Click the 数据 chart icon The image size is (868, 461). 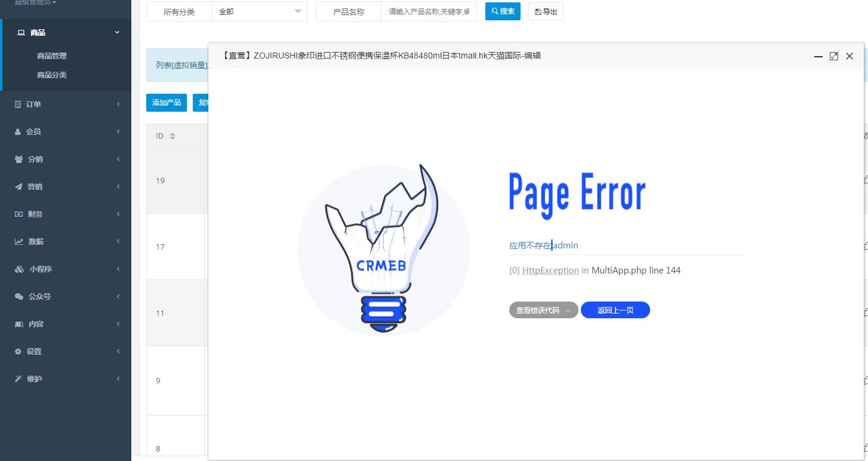click(19, 241)
